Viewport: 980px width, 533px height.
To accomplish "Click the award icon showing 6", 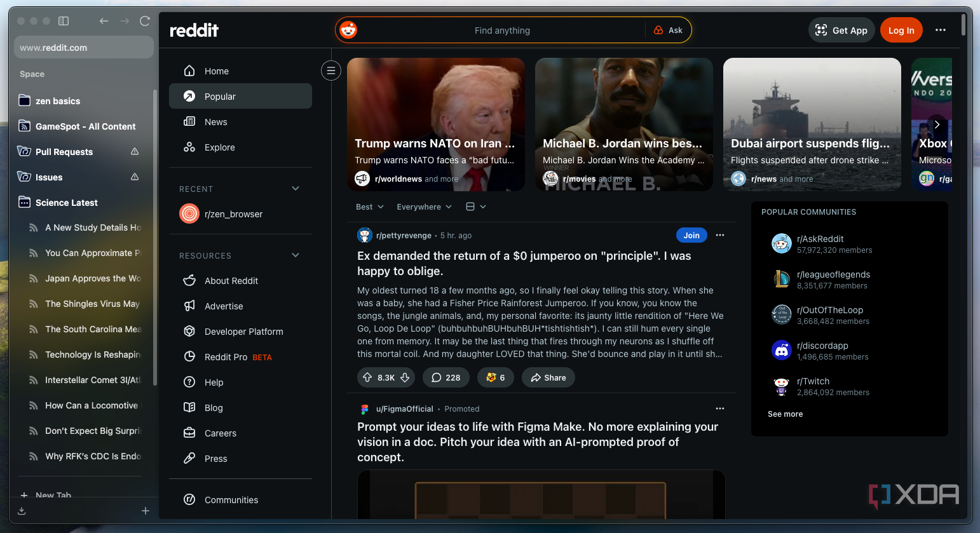I will pyautogui.click(x=496, y=377).
